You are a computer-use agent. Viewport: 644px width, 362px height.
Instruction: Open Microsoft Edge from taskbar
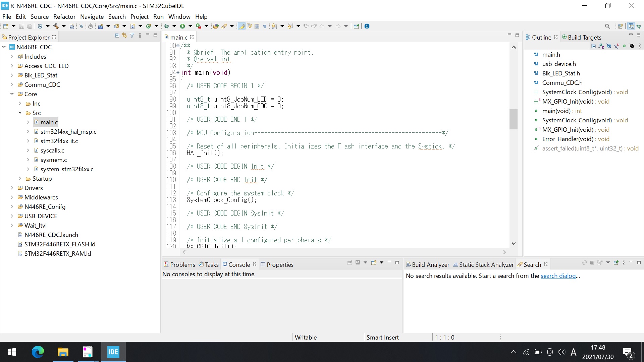pyautogui.click(x=38, y=352)
